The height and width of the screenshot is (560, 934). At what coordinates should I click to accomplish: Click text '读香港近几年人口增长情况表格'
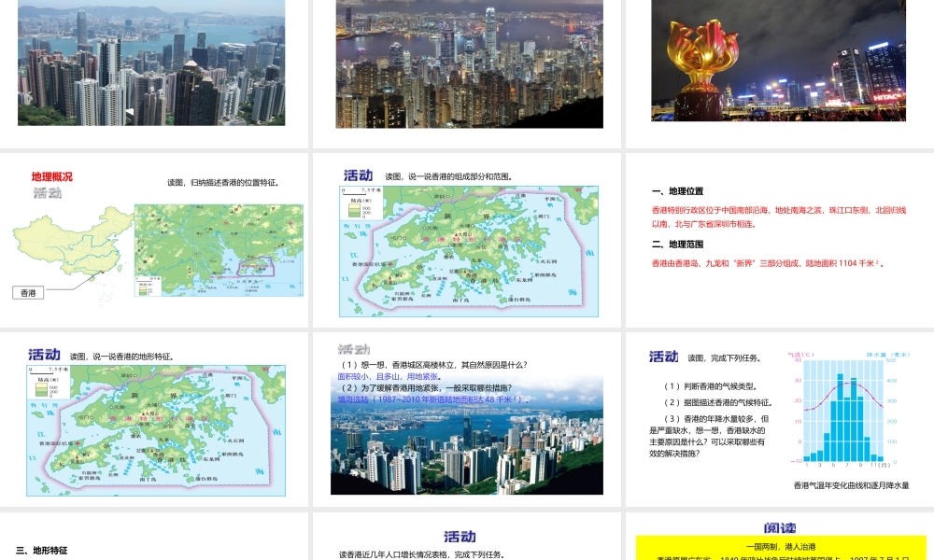click(x=422, y=554)
